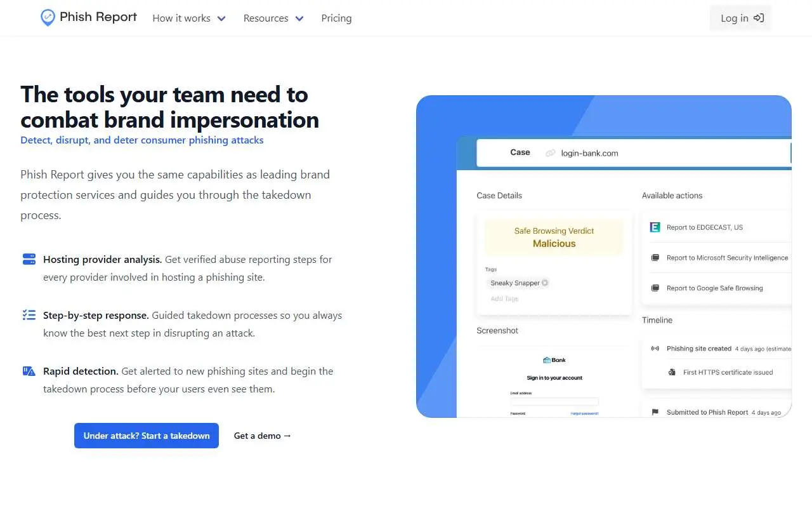Click the link icon next to login-bank.com
This screenshot has width=812, height=508.
[551, 153]
